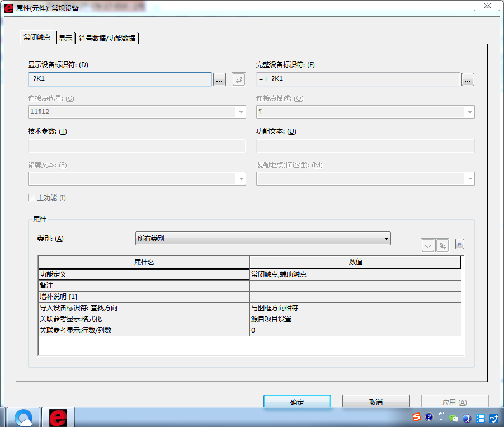Expand the 铭牌文本 dropdown

coord(241,179)
